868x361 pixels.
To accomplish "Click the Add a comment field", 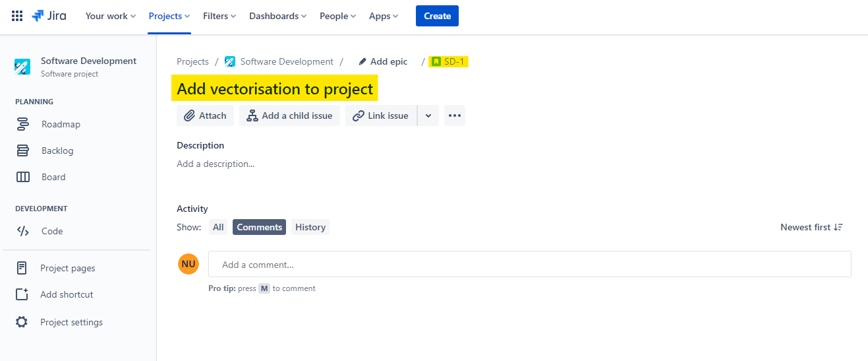I will (530, 264).
